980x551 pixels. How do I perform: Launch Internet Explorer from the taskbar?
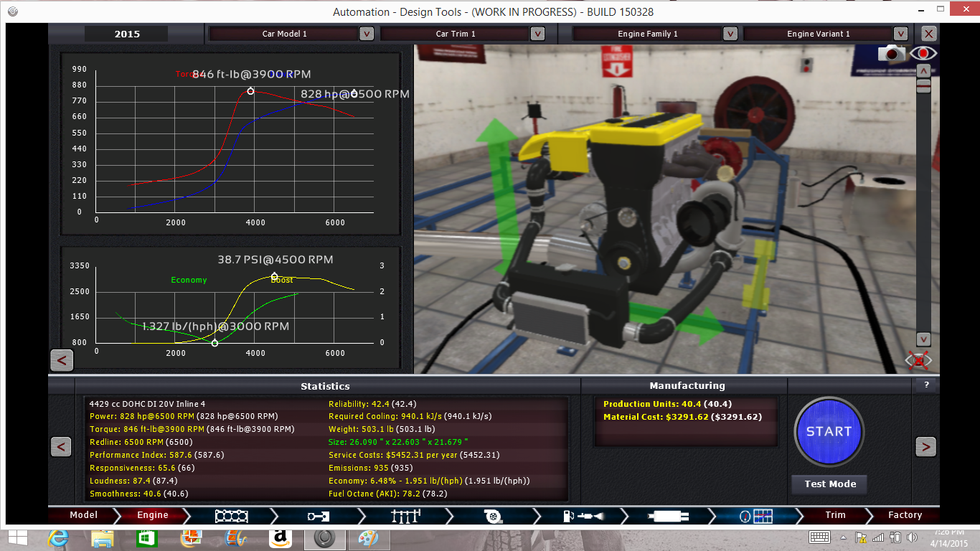tap(59, 537)
